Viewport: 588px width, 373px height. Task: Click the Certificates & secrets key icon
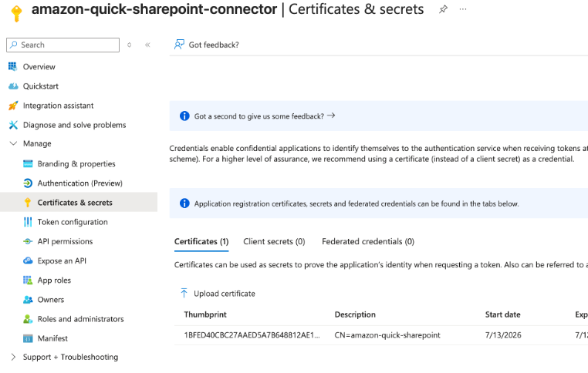pyautogui.click(x=28, y=203)
